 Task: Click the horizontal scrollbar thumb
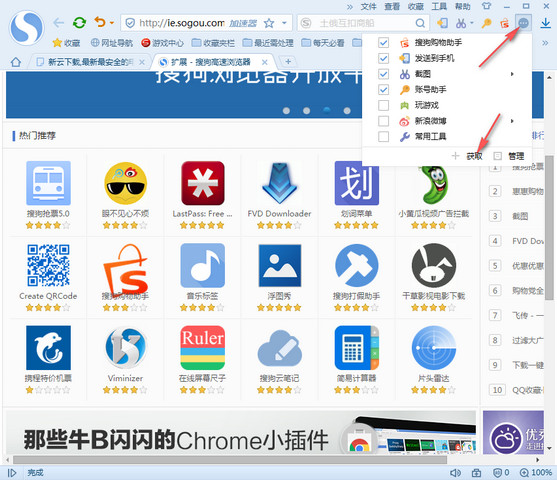pyautogui.click(x=230, y=460)
